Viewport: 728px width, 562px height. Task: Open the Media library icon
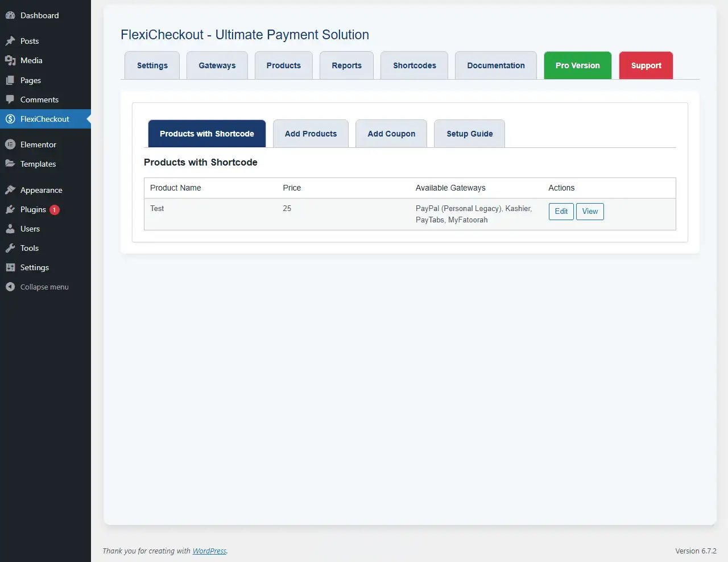(10, 60)
